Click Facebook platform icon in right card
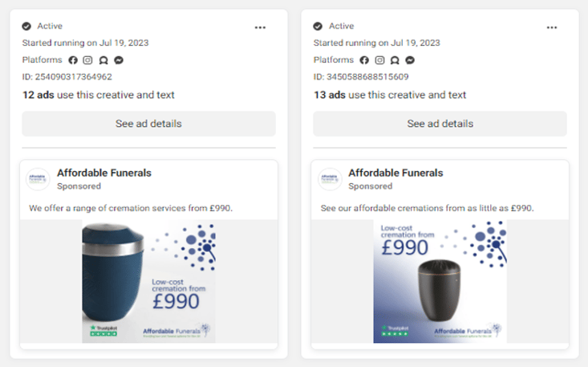This screenshot has height=367, width=588. (x=364, y=60)
